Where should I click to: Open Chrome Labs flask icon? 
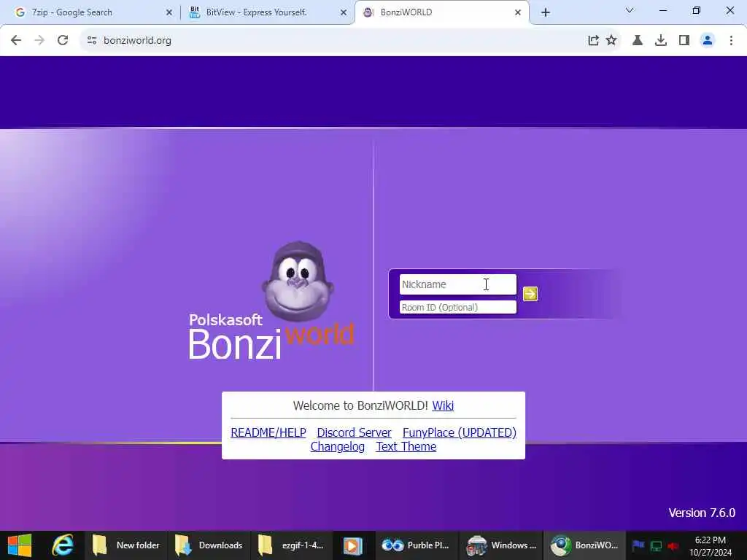[x=637, y=41]
